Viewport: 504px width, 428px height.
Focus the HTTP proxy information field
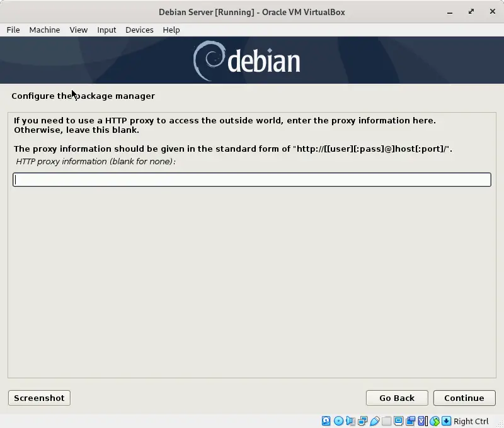click(252, 179)
